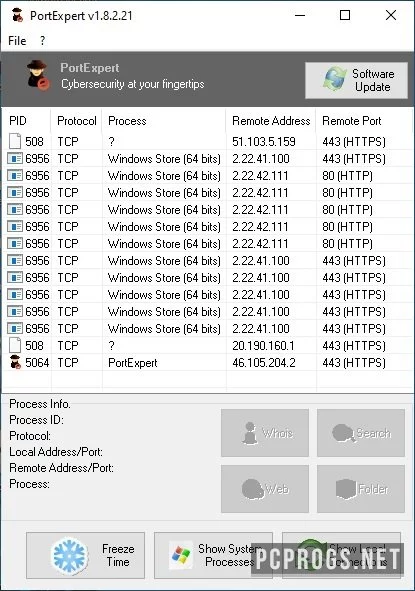Click the PortExpert detective logo in banner
This screenshot has width=415, height=591.
click(x=38, y=75)
